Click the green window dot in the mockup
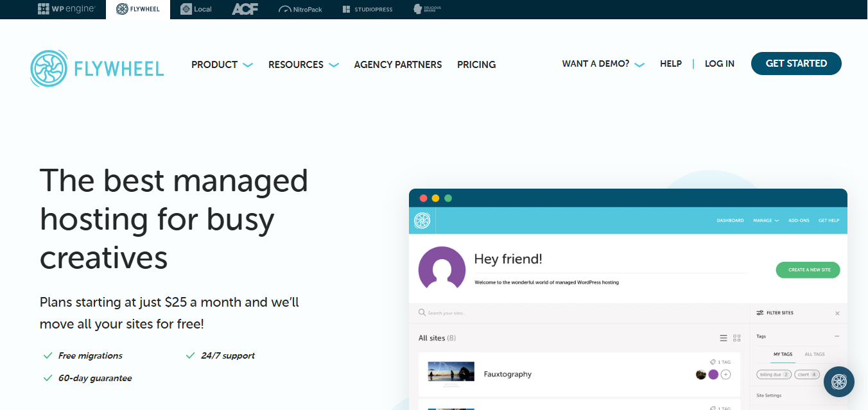The image size is (868, 410). [448, 198]
